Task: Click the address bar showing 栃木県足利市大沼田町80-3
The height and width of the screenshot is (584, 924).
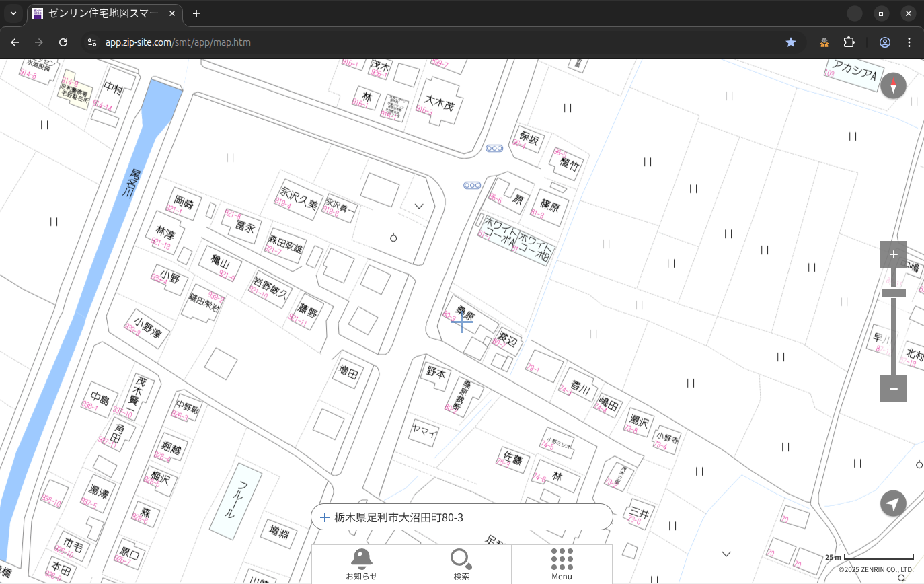Action: pyautogui.click(x=461, y=517)
